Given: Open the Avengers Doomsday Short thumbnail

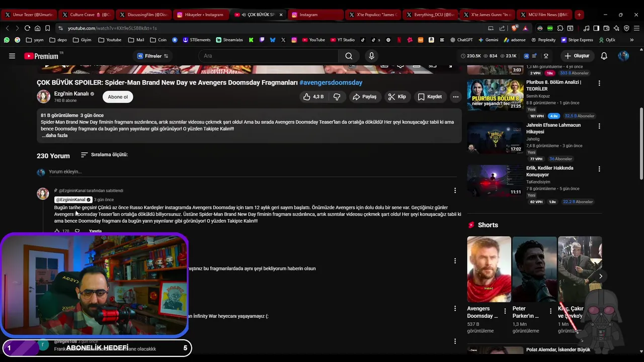Looking at the screenshot, I should (x=489, y=269).
